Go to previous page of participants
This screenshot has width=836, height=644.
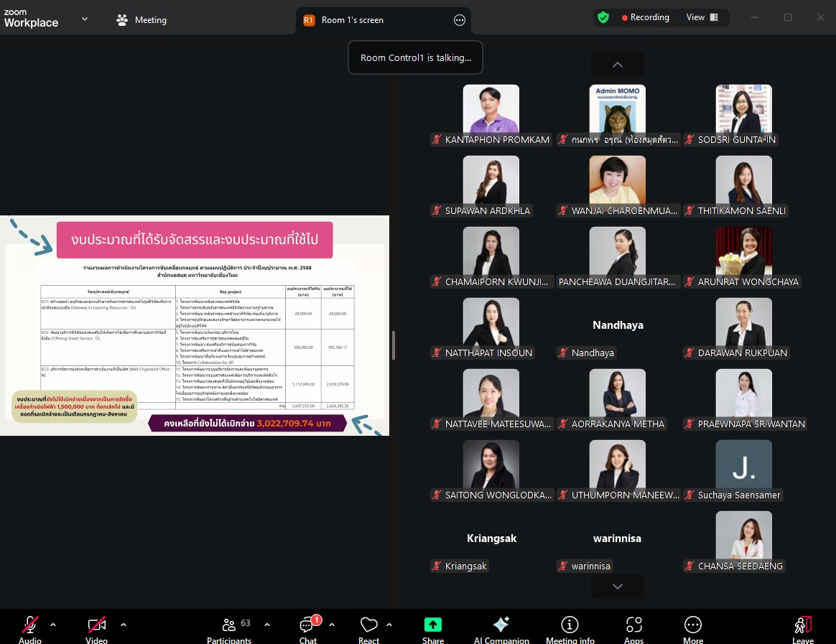click(x=618, y=65)
